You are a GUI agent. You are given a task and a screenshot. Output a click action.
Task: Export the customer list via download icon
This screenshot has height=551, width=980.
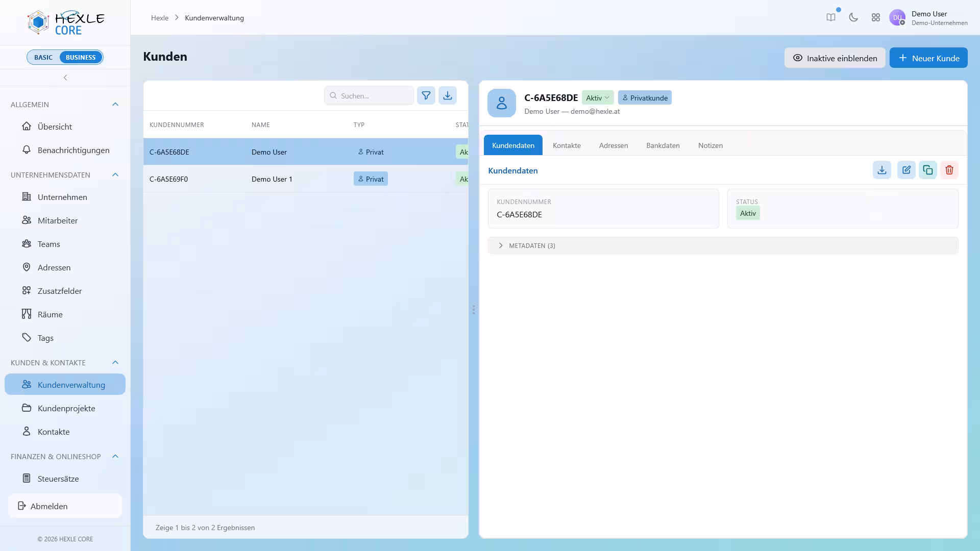tap(448, 95)
